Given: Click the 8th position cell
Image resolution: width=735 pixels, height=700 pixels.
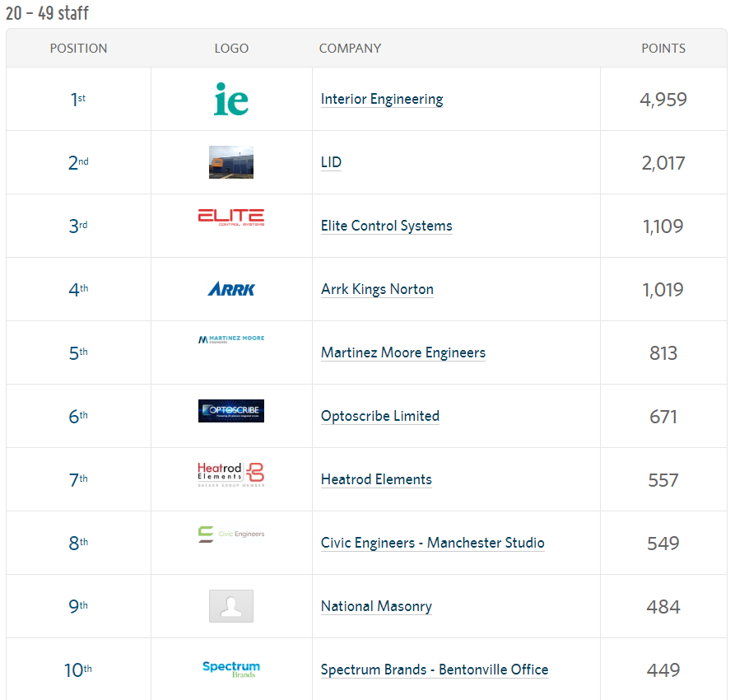Looking at the screenshot, I should pyautogui.click(x=78, y=543).
